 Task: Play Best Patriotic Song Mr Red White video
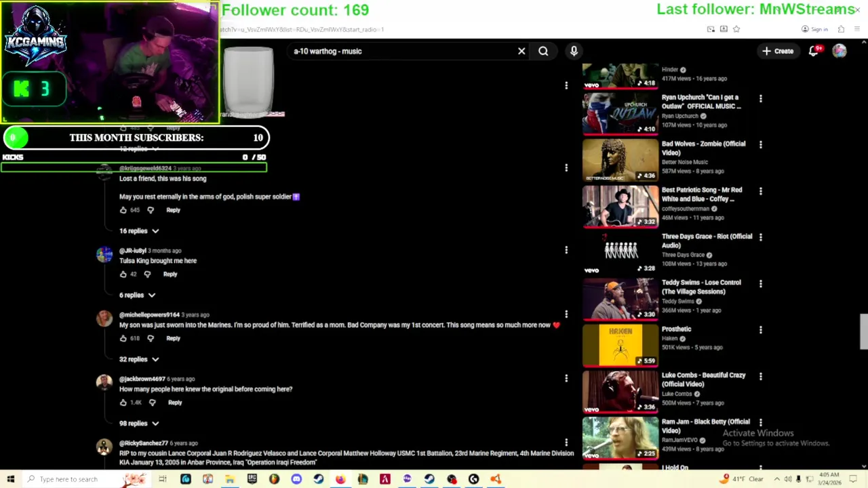pos(620,206)
